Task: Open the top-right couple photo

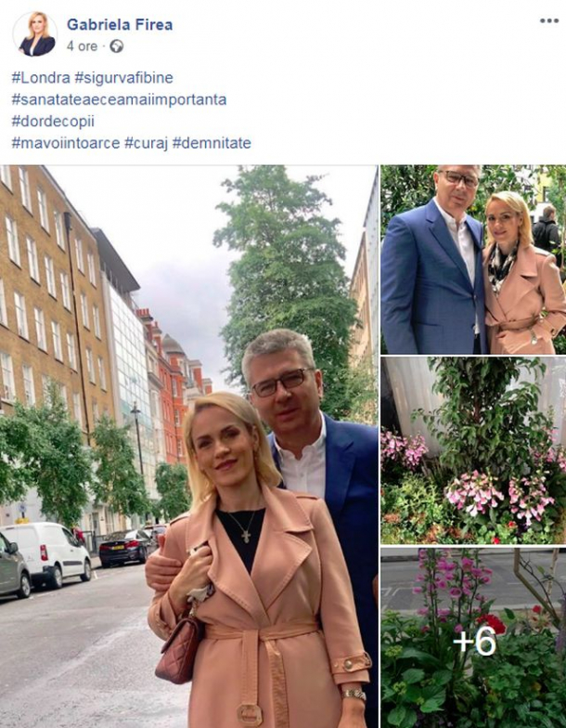Action: point(473,260)
